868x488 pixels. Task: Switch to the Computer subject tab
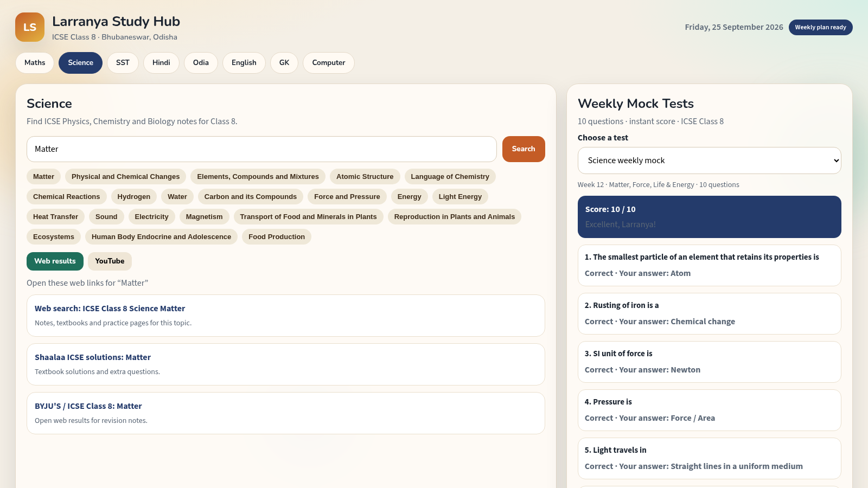[329, 63]
